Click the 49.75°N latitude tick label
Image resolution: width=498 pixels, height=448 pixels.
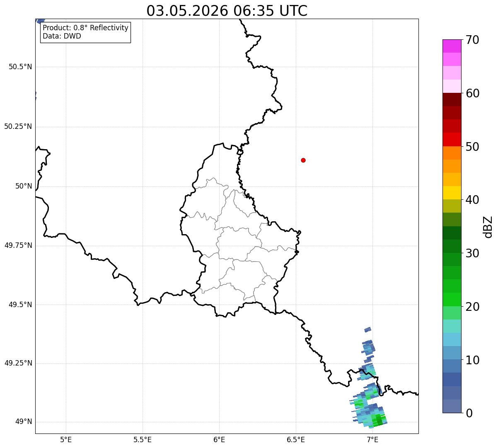tap(18, 245)
